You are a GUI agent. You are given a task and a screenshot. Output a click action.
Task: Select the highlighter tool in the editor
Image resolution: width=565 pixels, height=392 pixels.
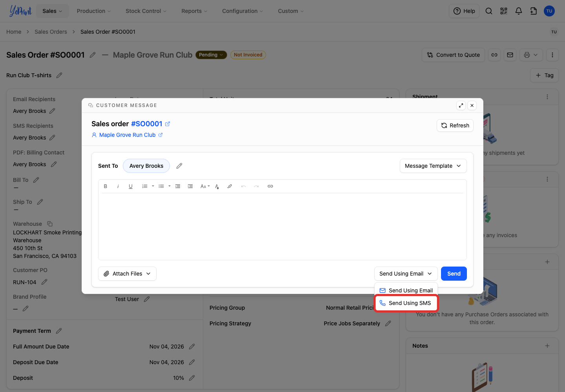(230, 186)
